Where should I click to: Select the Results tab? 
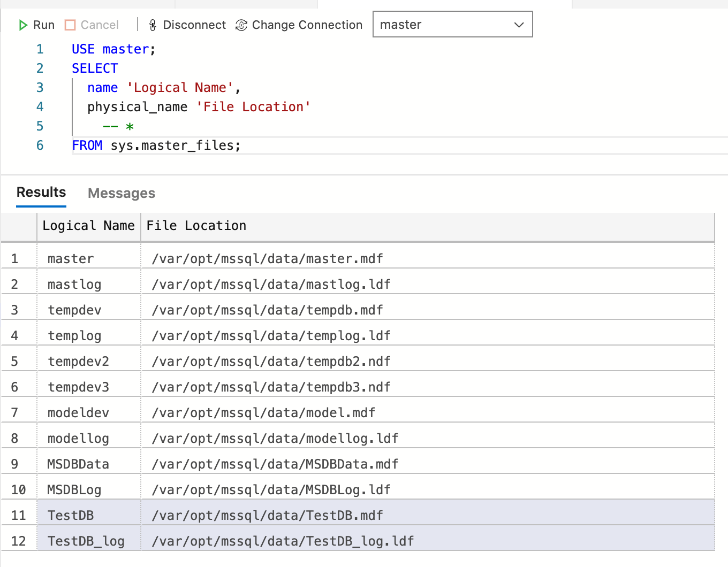(x=41, y=193)
